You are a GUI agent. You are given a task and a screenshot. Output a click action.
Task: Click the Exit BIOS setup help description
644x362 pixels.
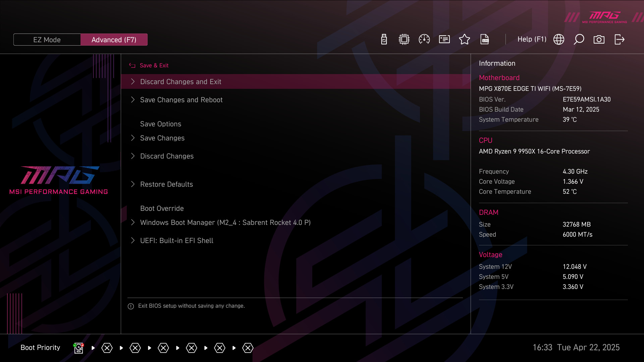click(x=192, y=306)
